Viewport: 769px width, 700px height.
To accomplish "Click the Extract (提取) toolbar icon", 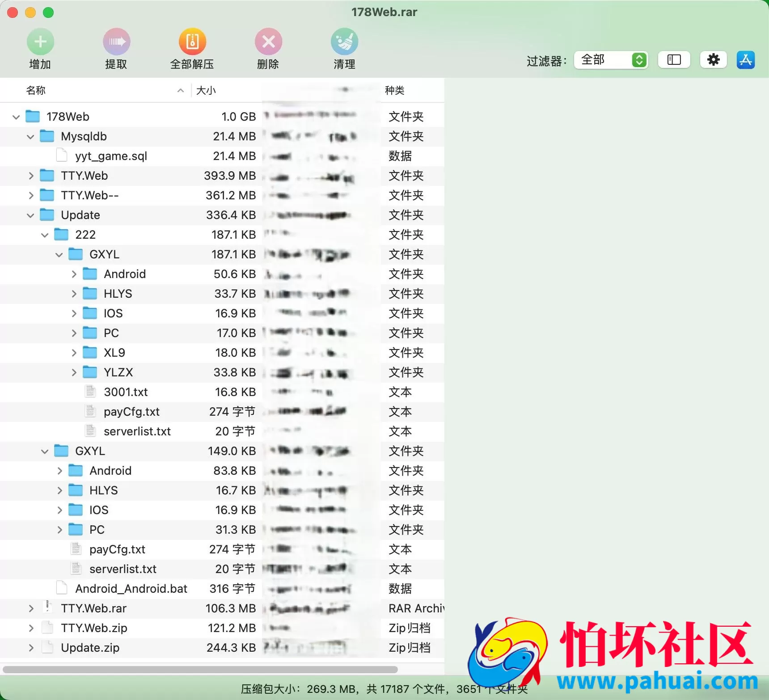I will pyautogui.click(x=116, y=42).
